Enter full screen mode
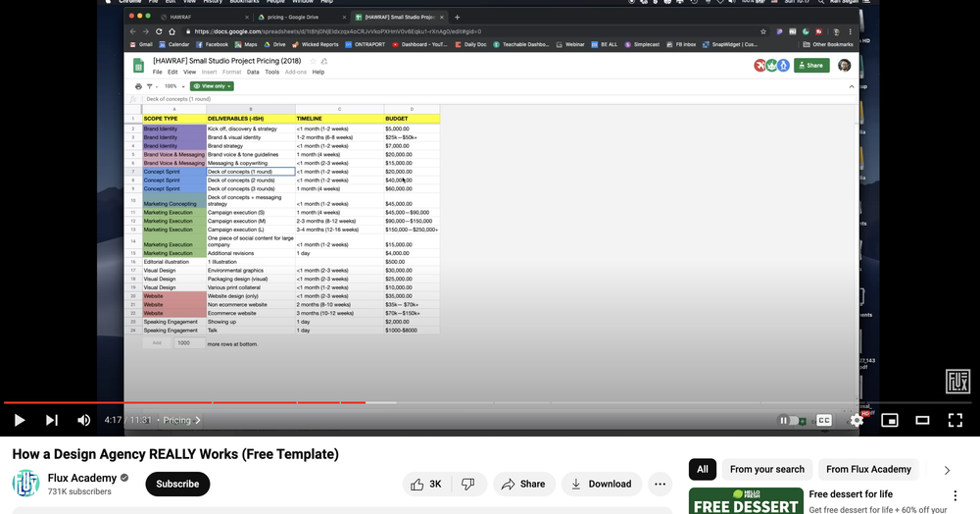Viewport: 980px width, 514px height. point(955,420)
